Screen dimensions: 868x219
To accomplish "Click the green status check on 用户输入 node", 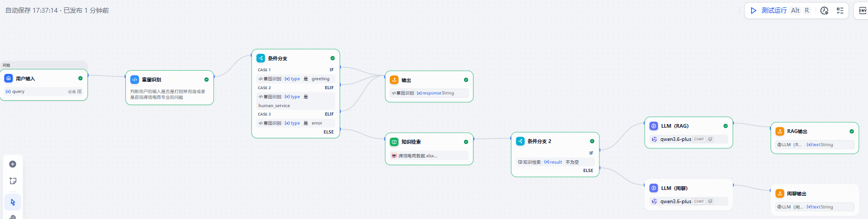I will (81, 78).
